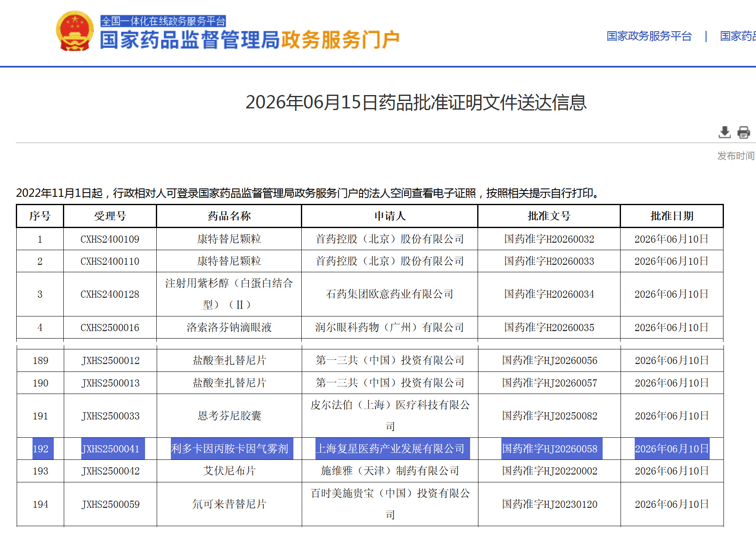Open 国家政务服务平台 link
756x542 pixels.
(x=649, y=36)
